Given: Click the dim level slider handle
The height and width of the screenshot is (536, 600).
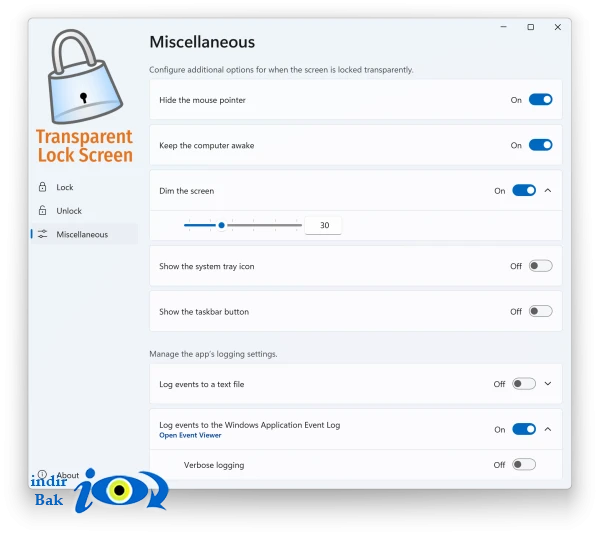Looking at the screenshot, I should tap(222, 225).
